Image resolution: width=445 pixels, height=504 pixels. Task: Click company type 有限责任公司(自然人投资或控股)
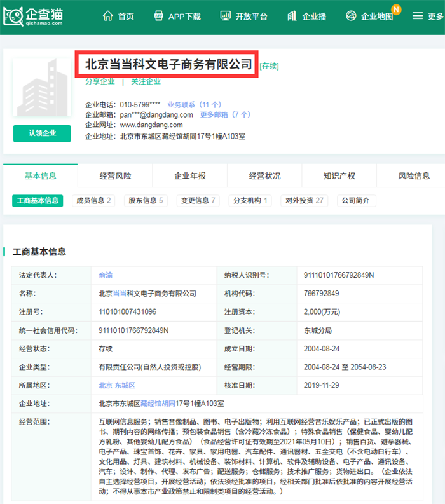[x=150, y=367]
